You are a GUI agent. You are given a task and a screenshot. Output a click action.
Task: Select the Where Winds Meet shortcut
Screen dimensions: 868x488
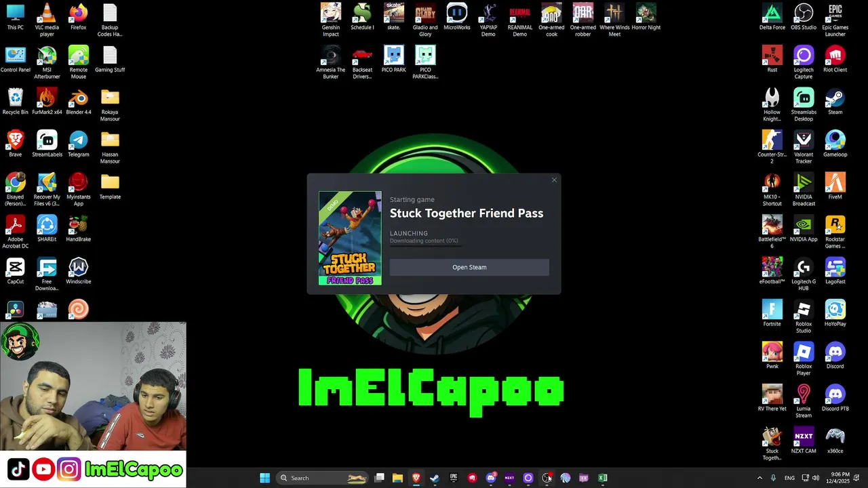(x=614, y=20)
